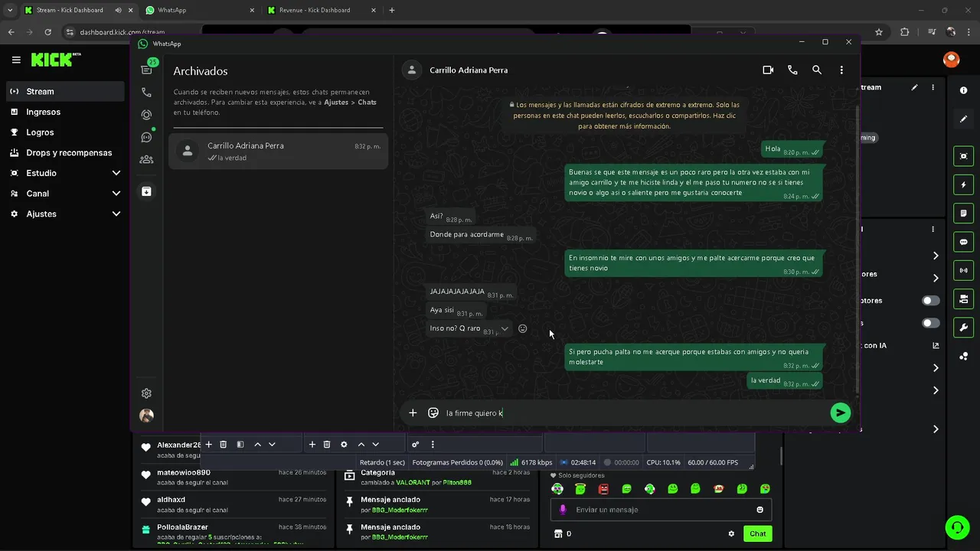Mute the Stream - Kick Dashboard tab
The height and width of the screenshot is (551, 980).
119,10
